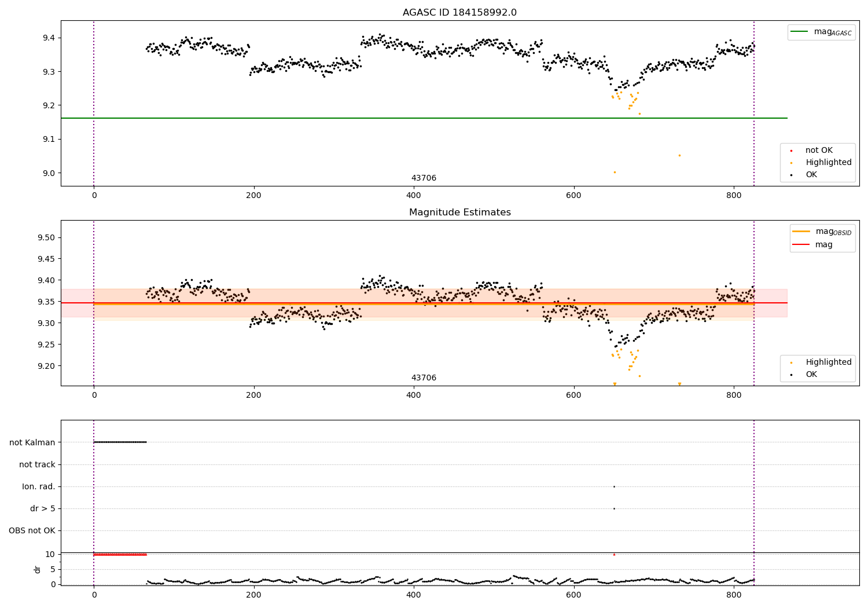868x608 pixels.
Task: Click the orange outlier point near 9.05 in top plot
Action: tap(679, 155)
